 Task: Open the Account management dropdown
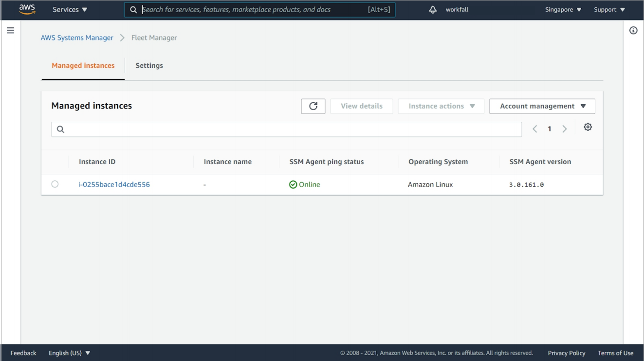(542, 106)
